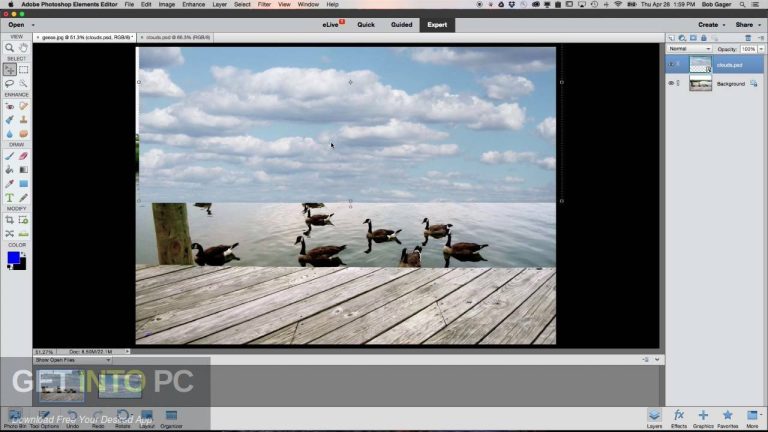Collapse the Photo Bin panel chevron
768x432 pixels.
(x=657, y=360)
